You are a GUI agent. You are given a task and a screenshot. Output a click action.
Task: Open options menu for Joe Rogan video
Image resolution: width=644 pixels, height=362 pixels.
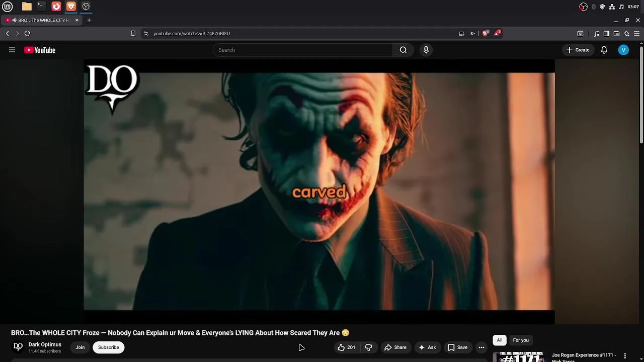(625, 356)
